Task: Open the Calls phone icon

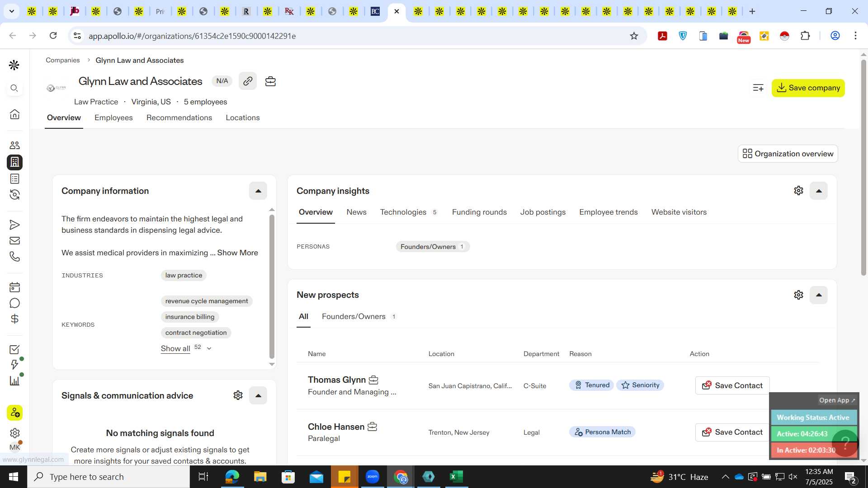Action: [14, 257]
